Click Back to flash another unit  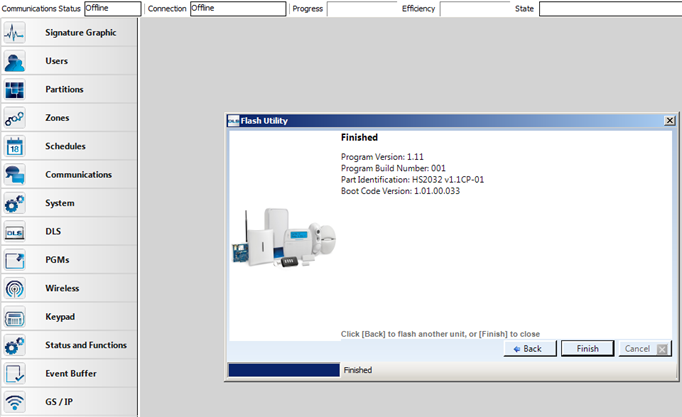pos(528,349)
